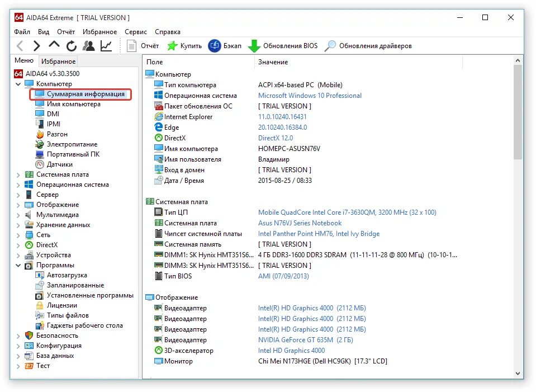Click the Конфигурация icon in the tree

coord(29,346)
